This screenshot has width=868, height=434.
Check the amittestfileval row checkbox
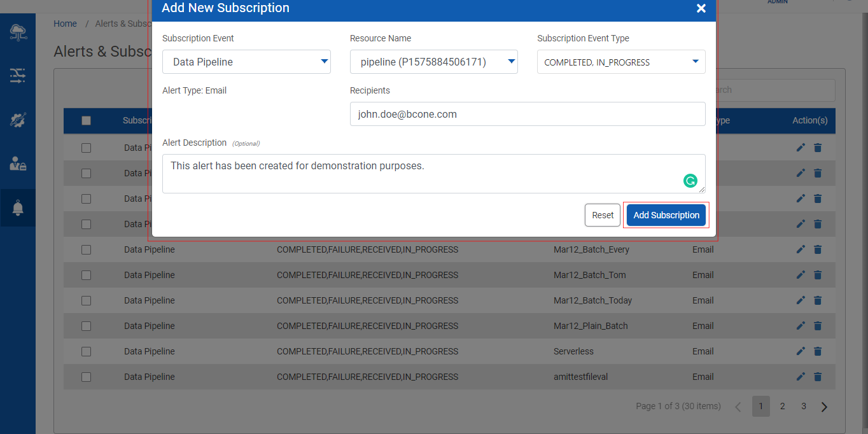87,377
